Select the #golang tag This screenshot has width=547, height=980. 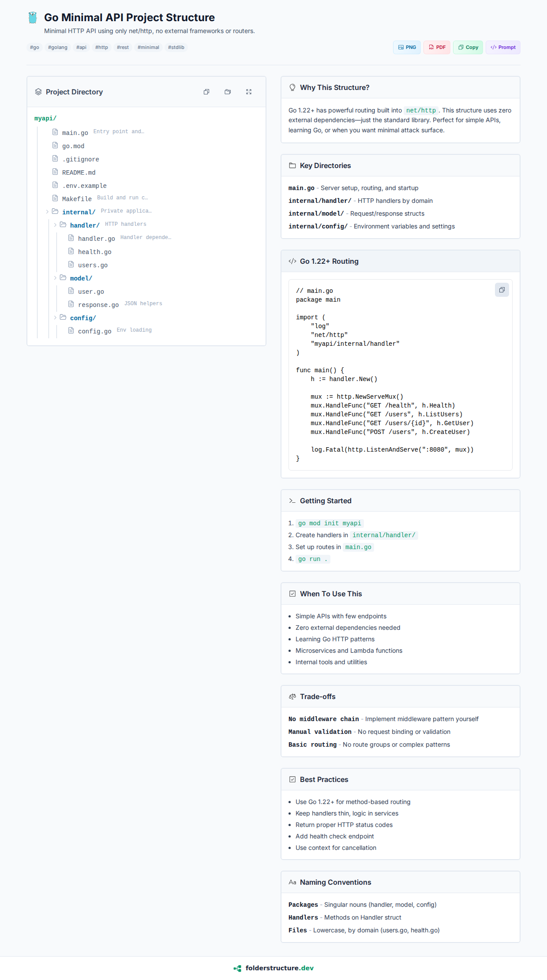57,47
